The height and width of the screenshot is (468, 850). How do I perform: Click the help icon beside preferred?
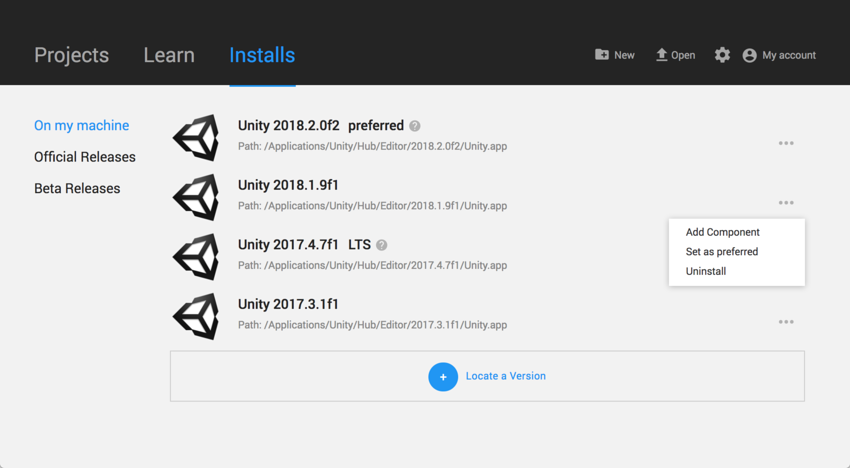pos(415,126)
